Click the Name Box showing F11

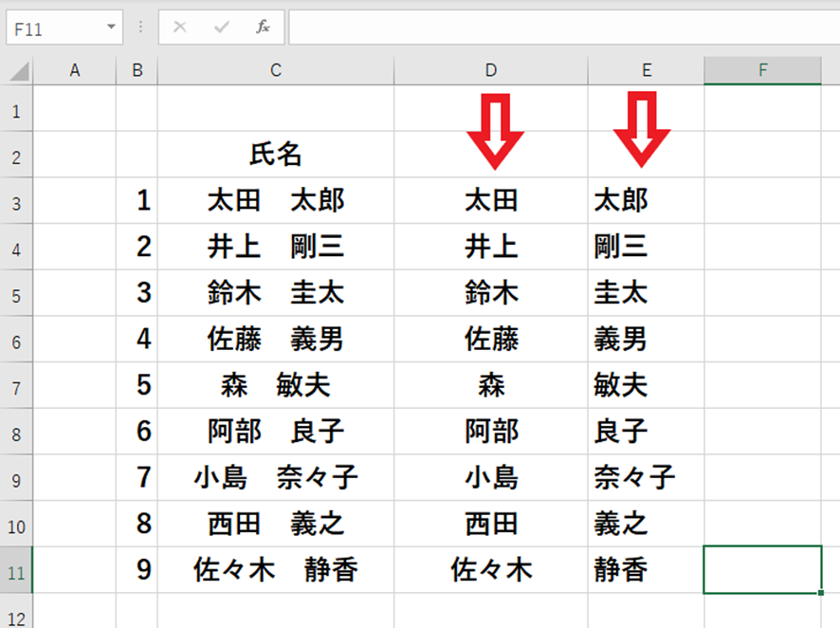[x=56, y=28]
